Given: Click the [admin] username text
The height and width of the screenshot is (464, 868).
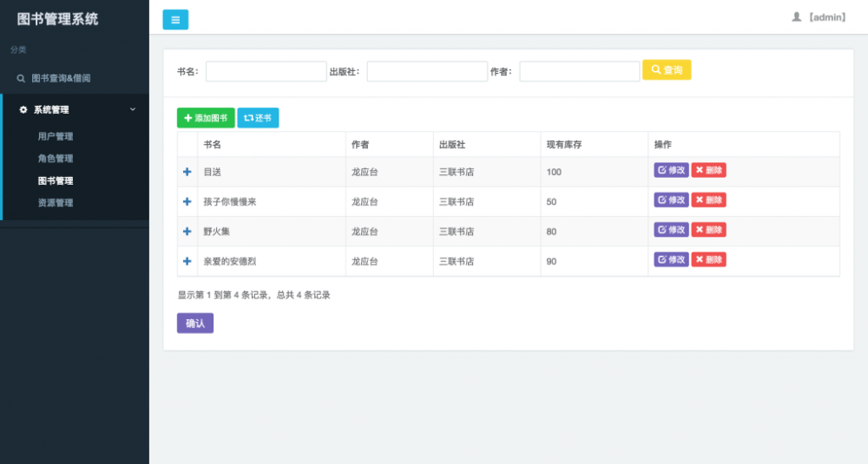Looking at the screenshot, I should tap(827, 17).
